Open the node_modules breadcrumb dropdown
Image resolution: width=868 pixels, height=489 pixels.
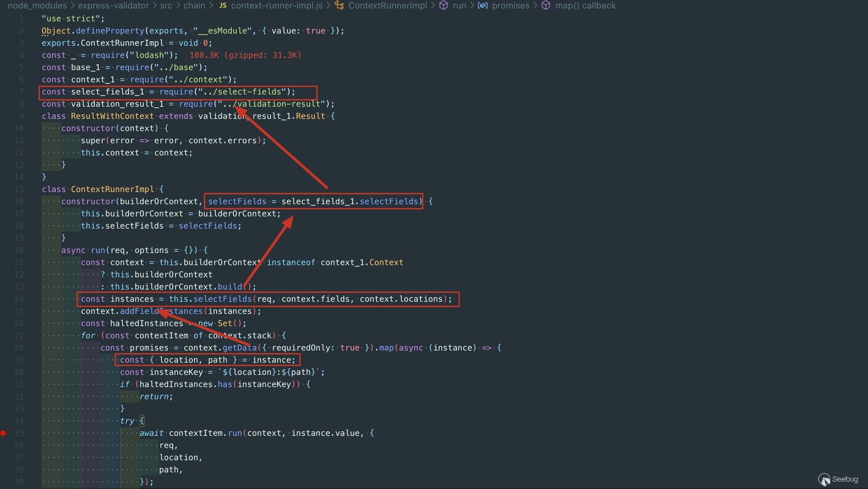[x=37, y=5]
